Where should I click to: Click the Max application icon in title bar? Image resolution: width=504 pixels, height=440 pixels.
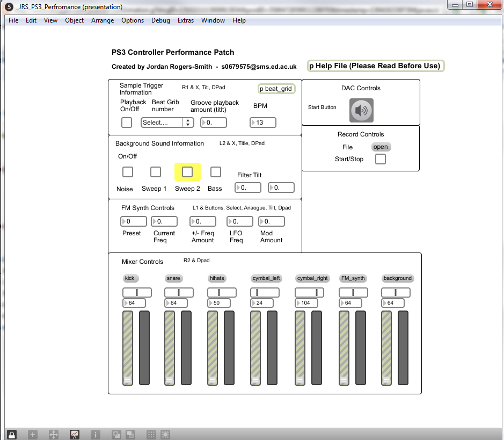(9, 7)
